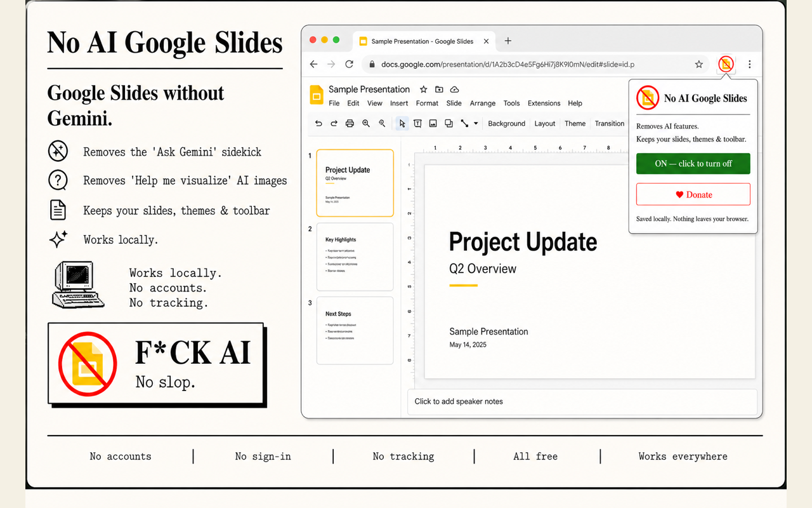This screenshot has height=508, width=812.
Task: Select the line tool
Action: pyautogui.click(x=464, y=124)
